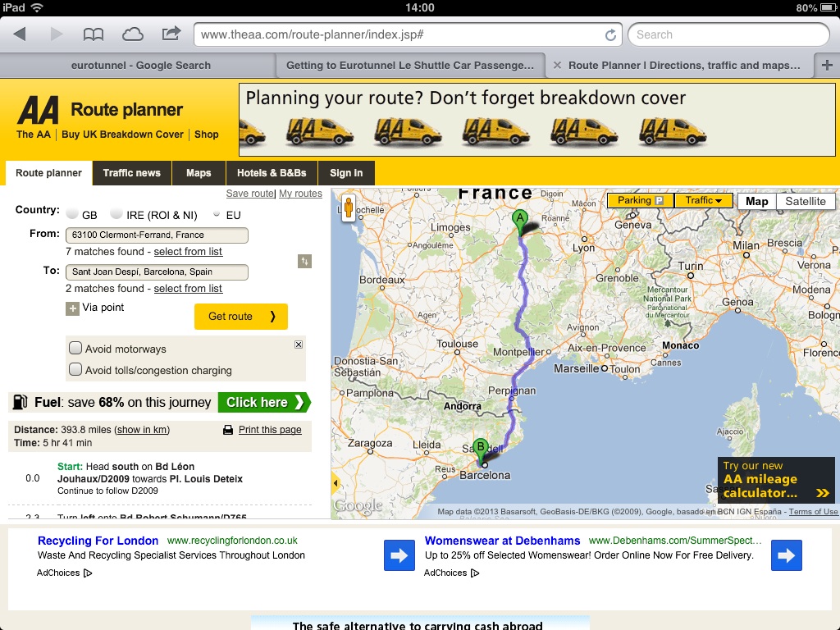Open the bookmarks book icon
840x630 pixels.
(94, 34)
